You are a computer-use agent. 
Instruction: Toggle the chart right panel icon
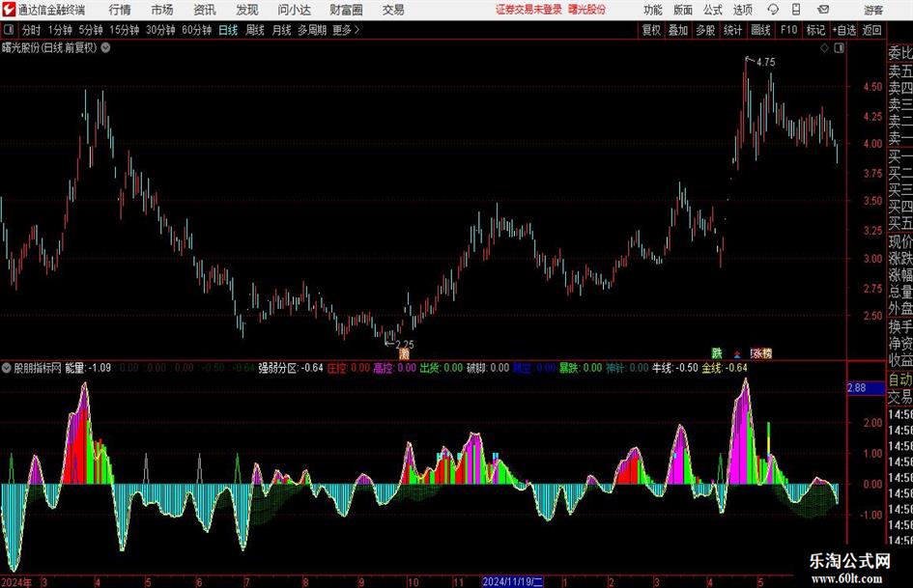point(839,48)
